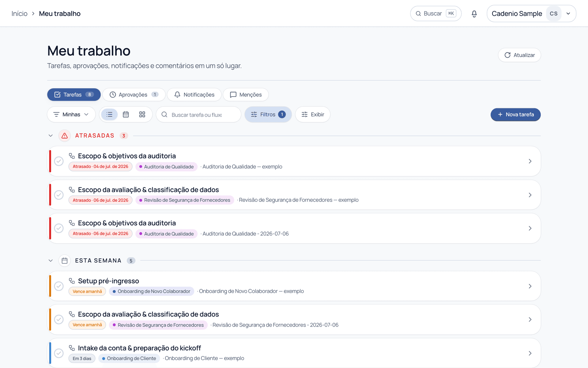Click the Onboarding de Novo Colaborador tag
Viewport: 588px width, 368px height.
[151, 291]
